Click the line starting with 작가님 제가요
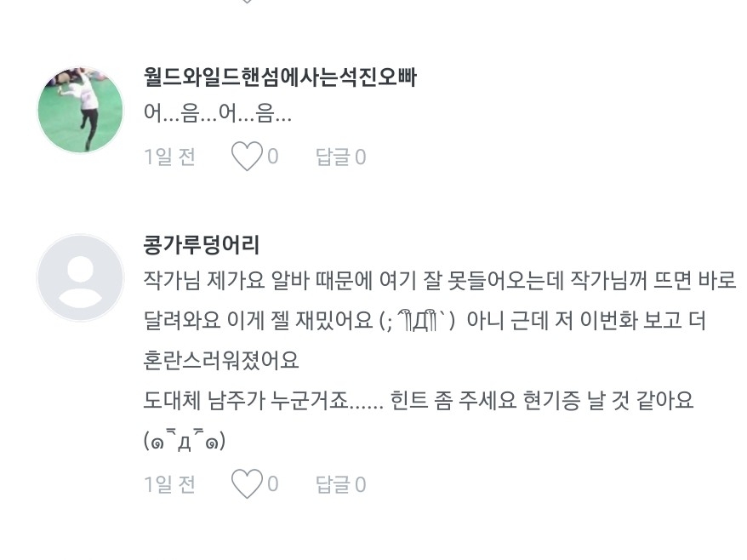Screen dimensions: 747x560 [x=440, y=280]
